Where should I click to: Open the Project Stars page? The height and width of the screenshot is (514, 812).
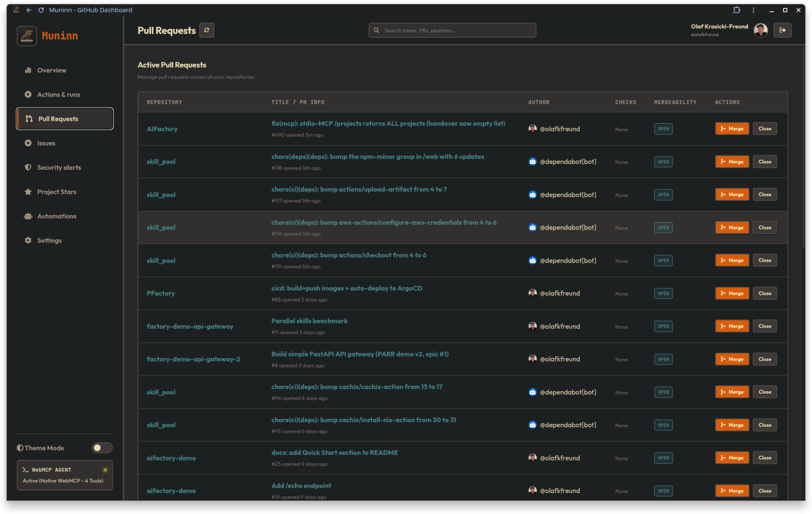[x=65, y=192]
